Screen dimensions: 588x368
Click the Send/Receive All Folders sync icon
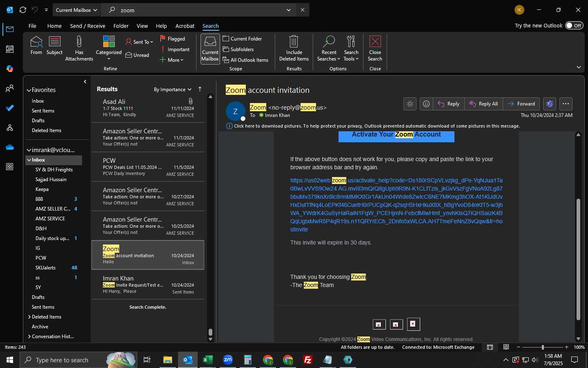tap(23, 10)
